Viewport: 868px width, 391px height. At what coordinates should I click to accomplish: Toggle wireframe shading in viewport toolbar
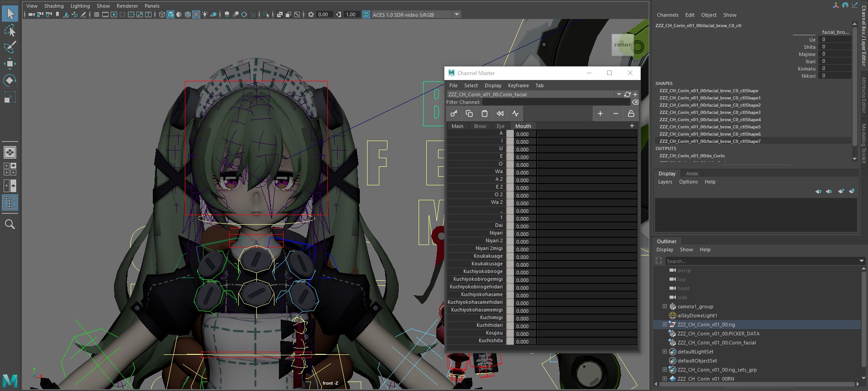point(162,14)
